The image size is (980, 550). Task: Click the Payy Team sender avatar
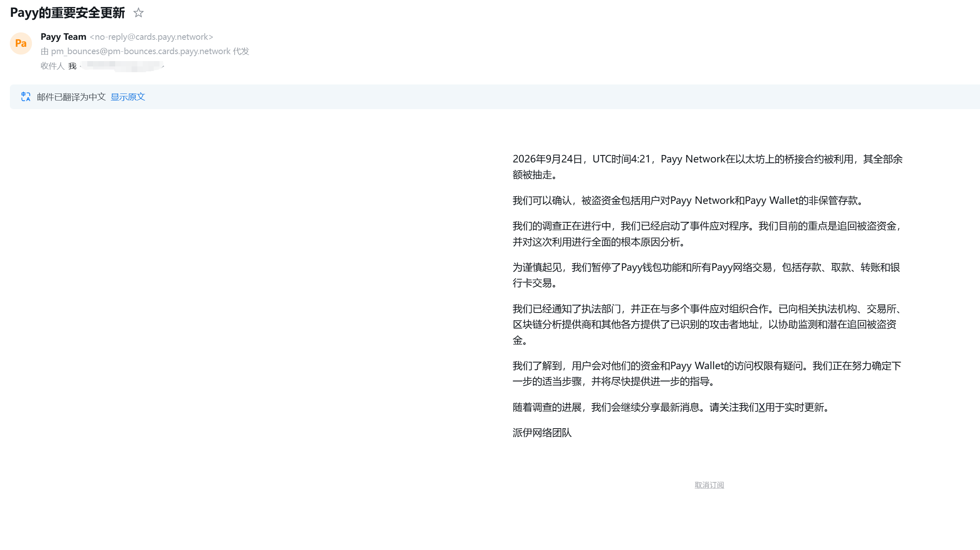pos(21,43)
